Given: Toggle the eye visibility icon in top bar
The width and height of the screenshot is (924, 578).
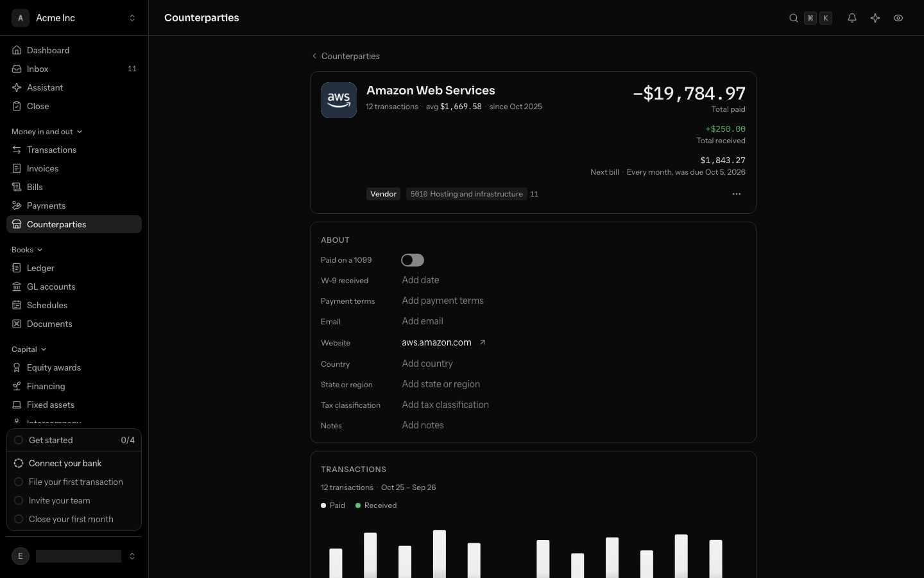Looking at the screenshot, I should pyautogui.click(x=898, y=18).
